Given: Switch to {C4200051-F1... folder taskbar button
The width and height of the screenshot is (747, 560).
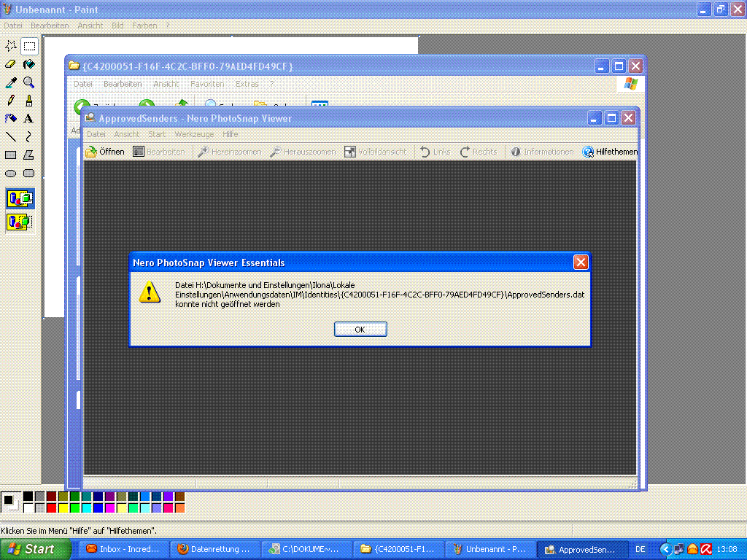Looking at the screenshot, I should pos(399,549).
